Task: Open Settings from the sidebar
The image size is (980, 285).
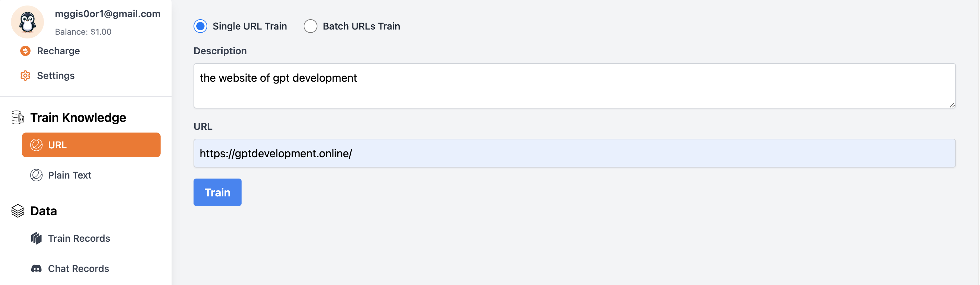Action: click(56, 75)
